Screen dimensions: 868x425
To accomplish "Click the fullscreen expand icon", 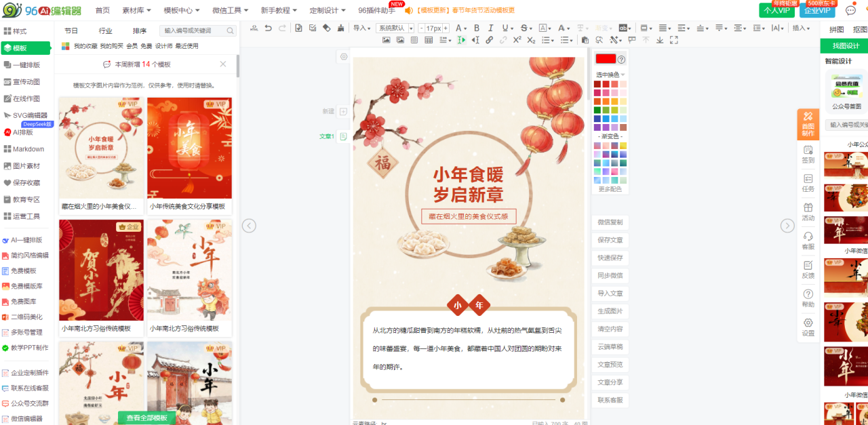I will [x=673, y=40].
